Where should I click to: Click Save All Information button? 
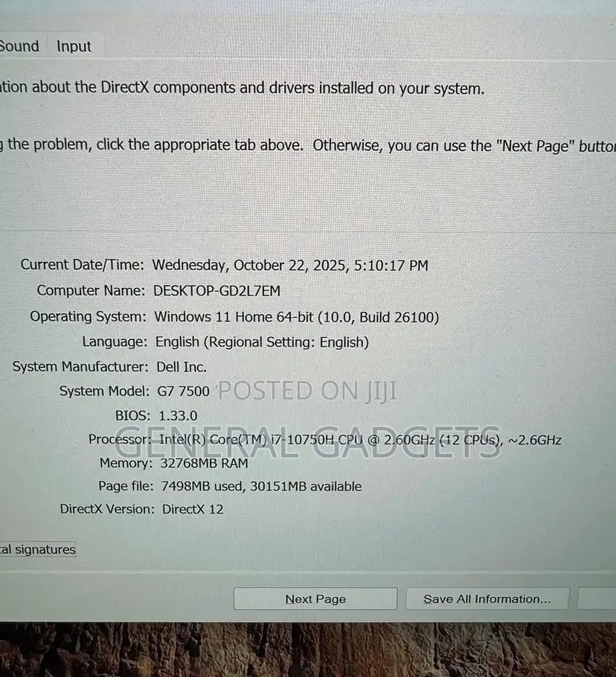[487, 598]
